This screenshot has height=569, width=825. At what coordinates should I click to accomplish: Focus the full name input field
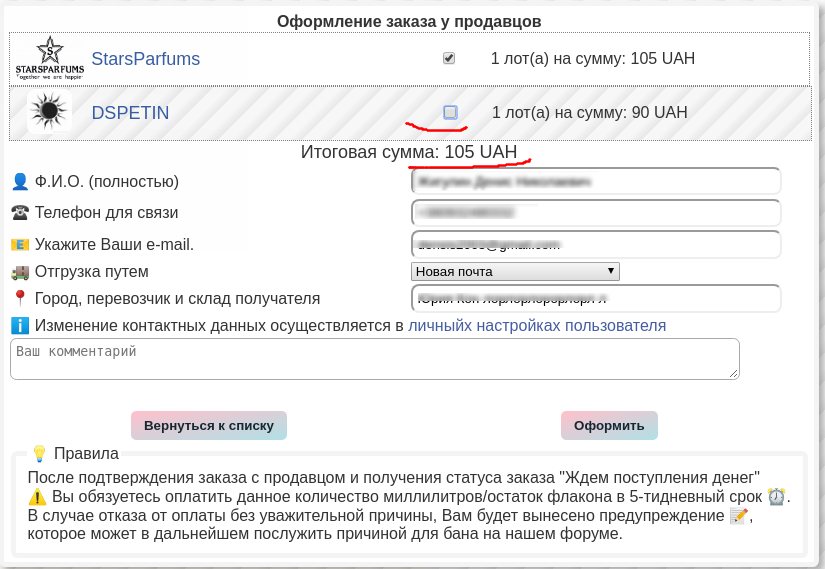coord(595,182)
